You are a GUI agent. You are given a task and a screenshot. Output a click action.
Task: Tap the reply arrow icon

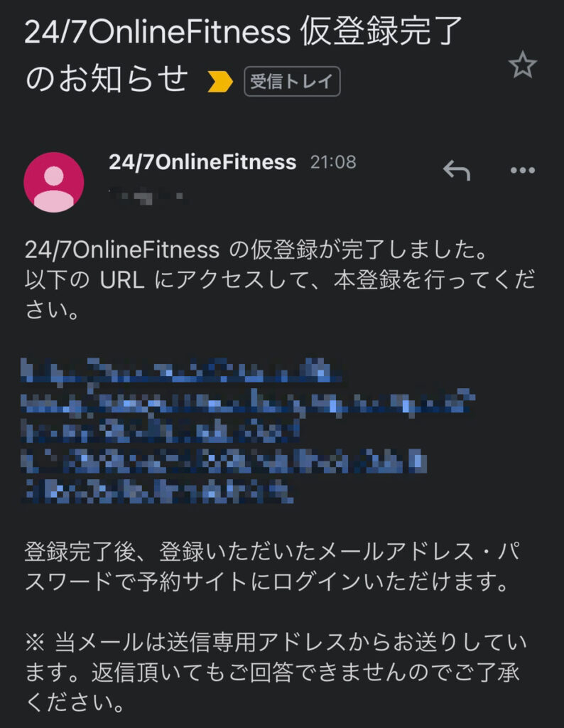(457, 170)
